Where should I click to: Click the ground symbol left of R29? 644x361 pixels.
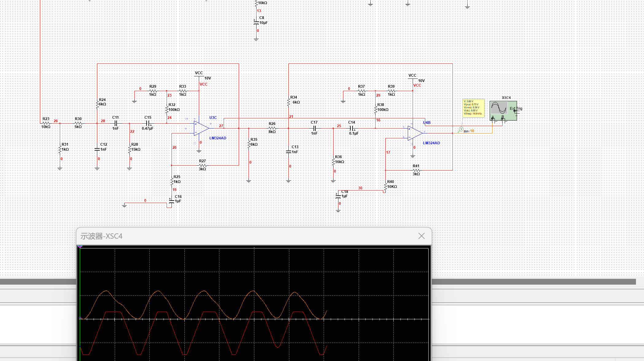tap(134, 101)
